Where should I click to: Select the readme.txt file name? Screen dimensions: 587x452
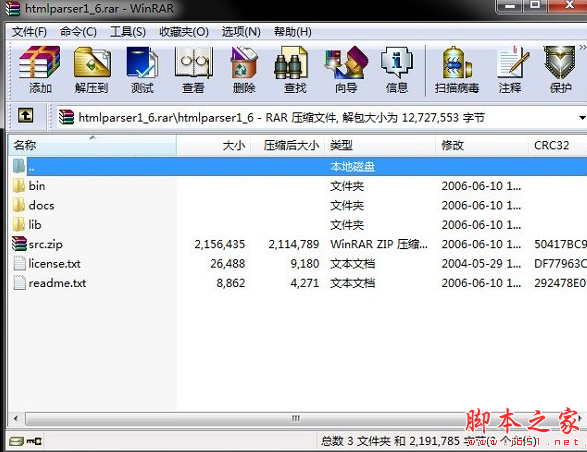pyautogui.click(x=57, y=283)
